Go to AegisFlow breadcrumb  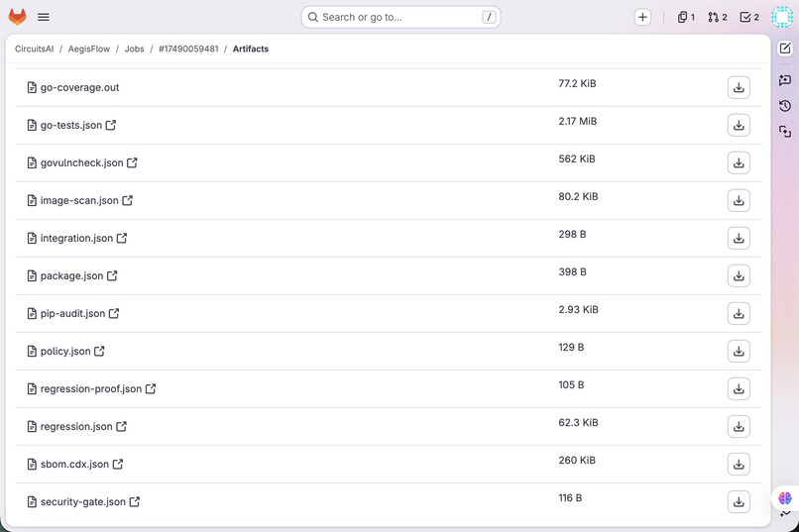coord(89,49)
